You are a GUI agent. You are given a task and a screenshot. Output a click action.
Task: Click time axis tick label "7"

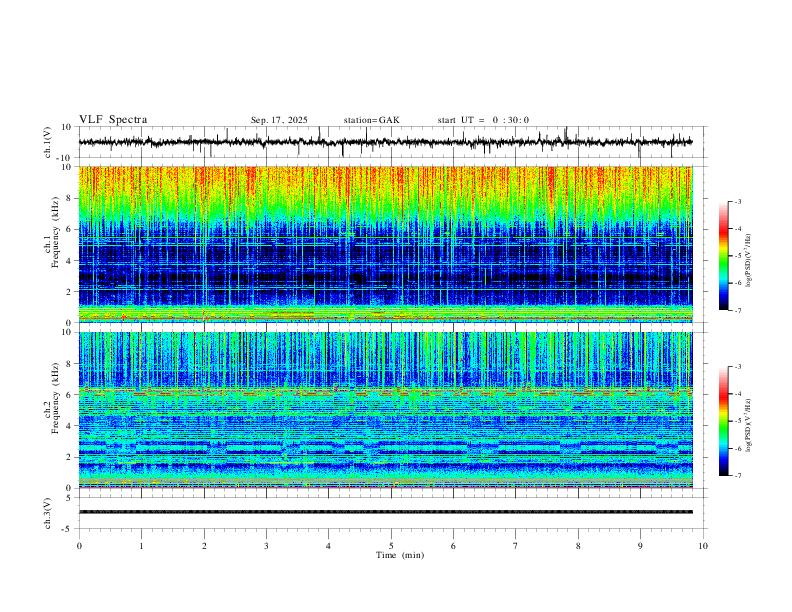[516, 546]
